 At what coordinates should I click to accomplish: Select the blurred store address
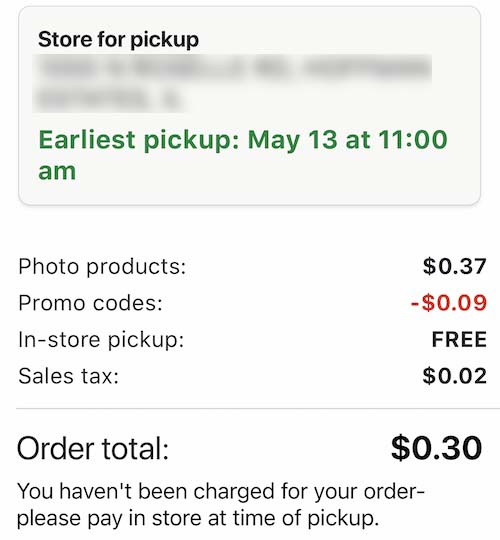(232, 84)
